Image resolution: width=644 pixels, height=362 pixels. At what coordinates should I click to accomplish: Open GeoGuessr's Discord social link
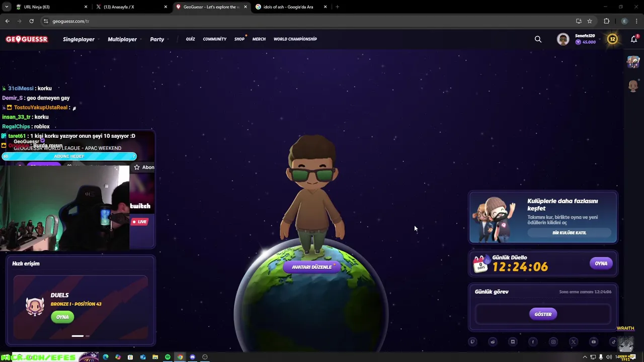(513, 342)
